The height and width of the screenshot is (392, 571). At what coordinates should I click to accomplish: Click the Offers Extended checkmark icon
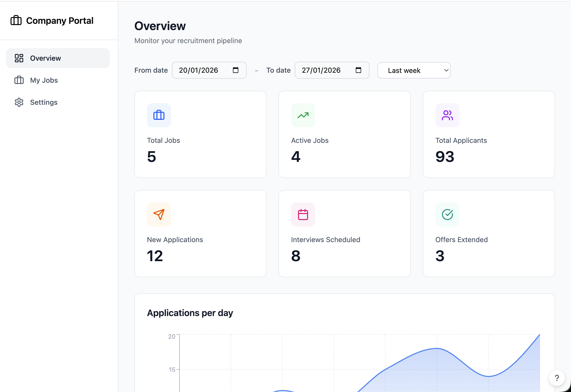[447, 214]
